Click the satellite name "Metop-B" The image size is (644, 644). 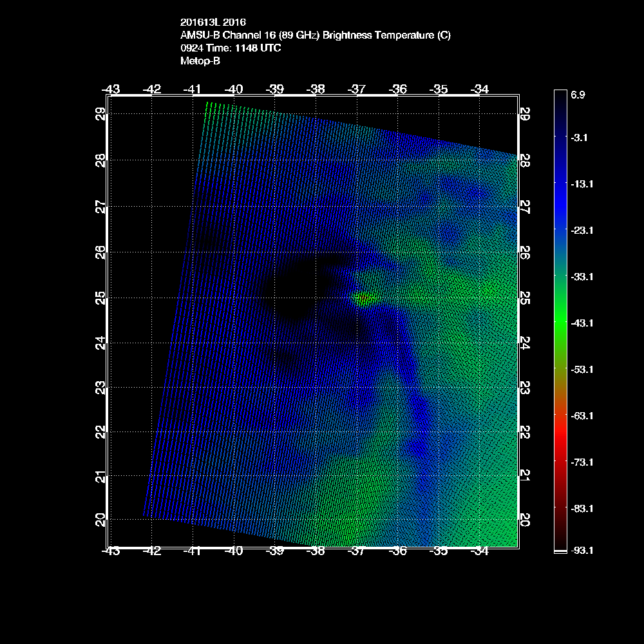pyautogui.click(x=200, y=61)
